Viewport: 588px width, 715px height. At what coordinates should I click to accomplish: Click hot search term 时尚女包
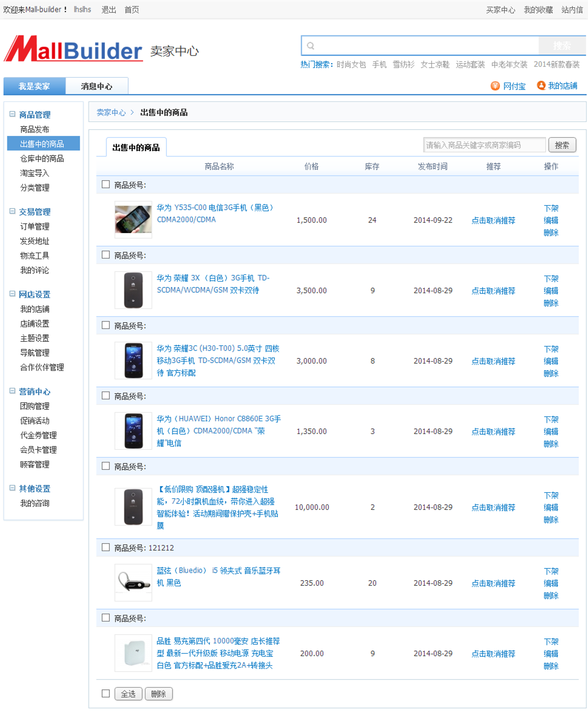point(351,64)
